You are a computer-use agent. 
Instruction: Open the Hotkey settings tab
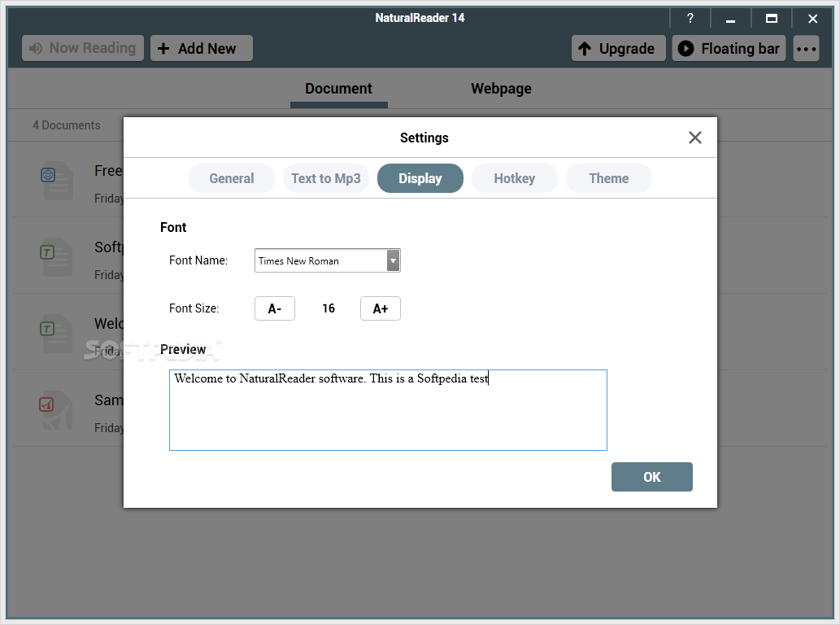(x=514, y=178)
